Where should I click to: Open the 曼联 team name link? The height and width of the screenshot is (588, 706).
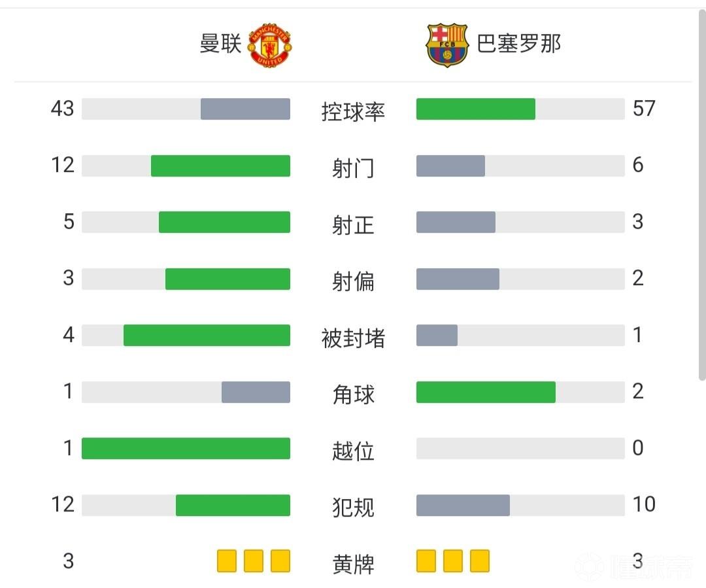pyautogui.click(x=221, y=44)
